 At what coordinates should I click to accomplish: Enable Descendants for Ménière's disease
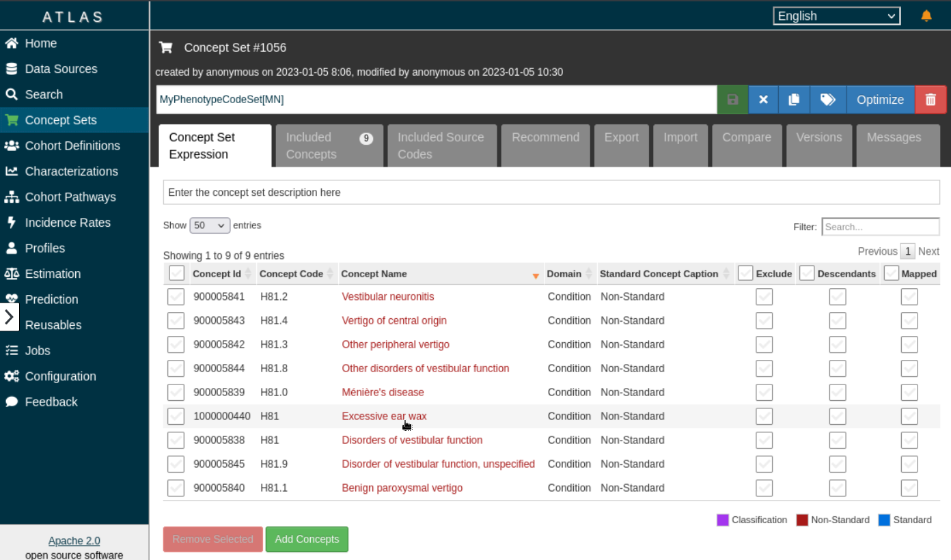pos(838,393)
